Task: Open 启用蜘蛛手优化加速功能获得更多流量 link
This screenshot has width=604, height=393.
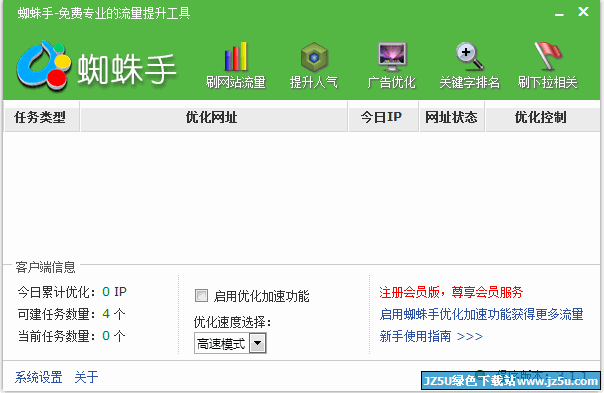Action: pyautogui.click(x=481, y=314)
